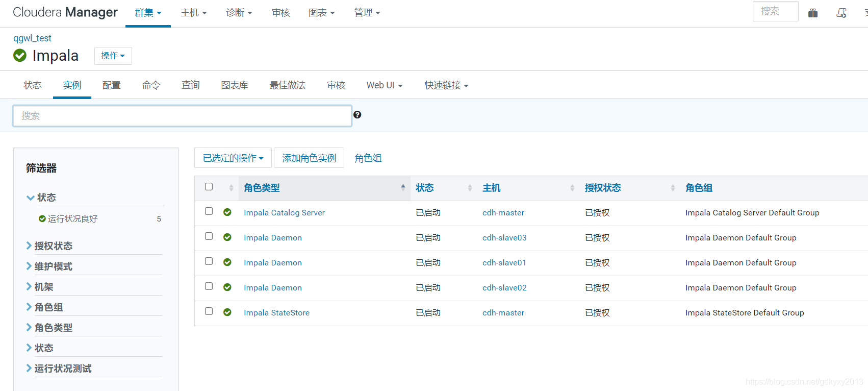
Task: Check the cdh-slave01 Impala Daemon checkbox
Action: click(209, 261)
